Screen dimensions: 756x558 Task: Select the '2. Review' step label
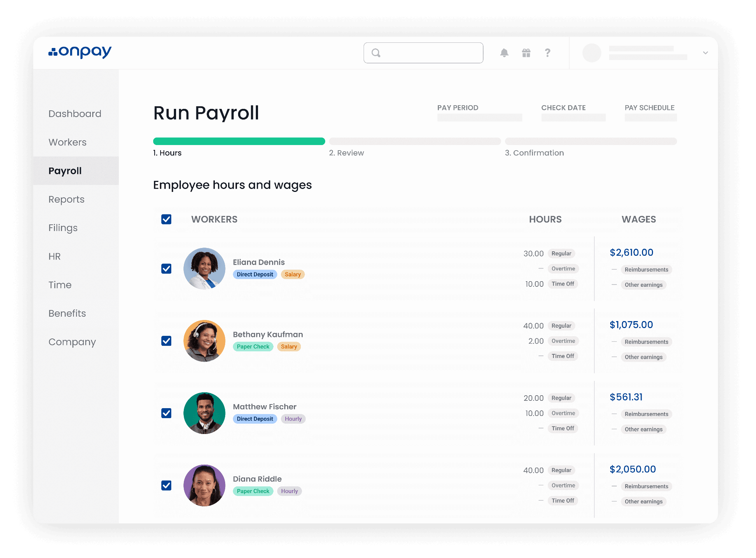tap(346, 153)
